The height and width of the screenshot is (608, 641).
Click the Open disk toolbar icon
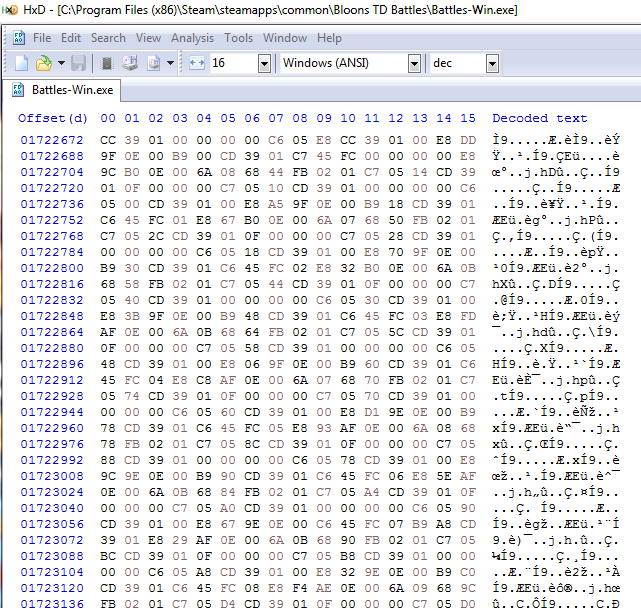[130, 63]
